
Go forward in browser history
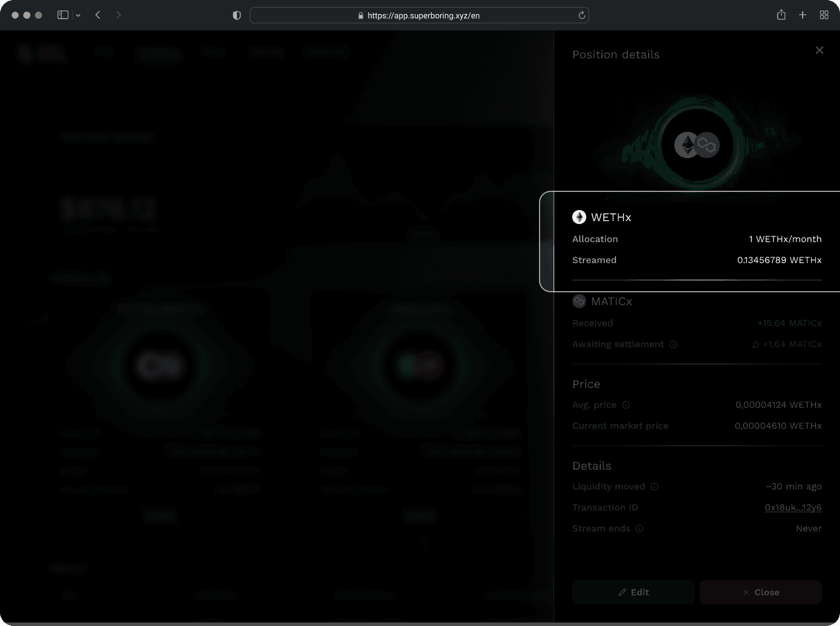pos(118,15)
